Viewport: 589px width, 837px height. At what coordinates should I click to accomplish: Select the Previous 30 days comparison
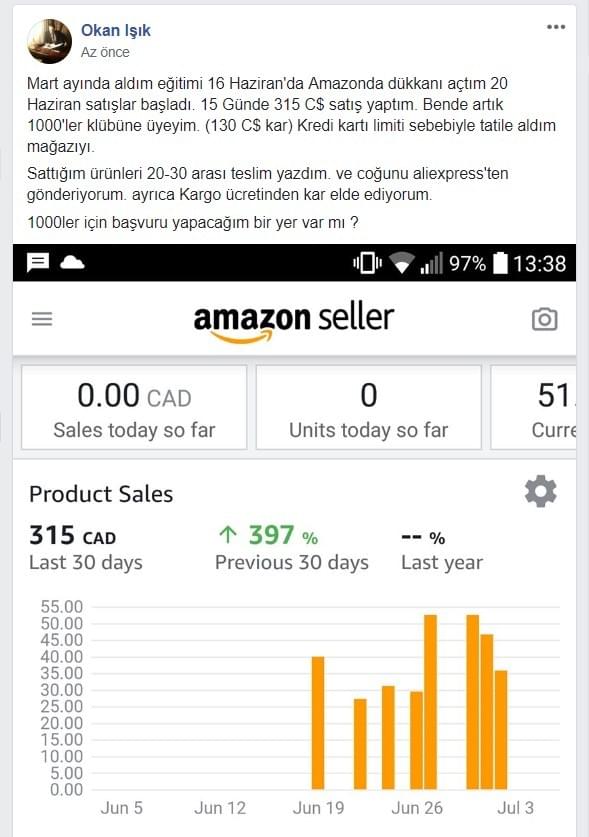292,548
